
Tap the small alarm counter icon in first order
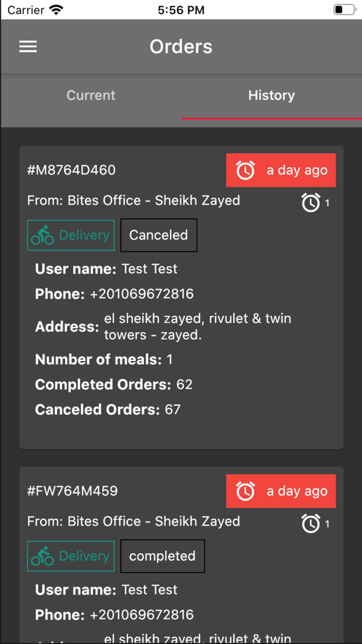point(311,203)
